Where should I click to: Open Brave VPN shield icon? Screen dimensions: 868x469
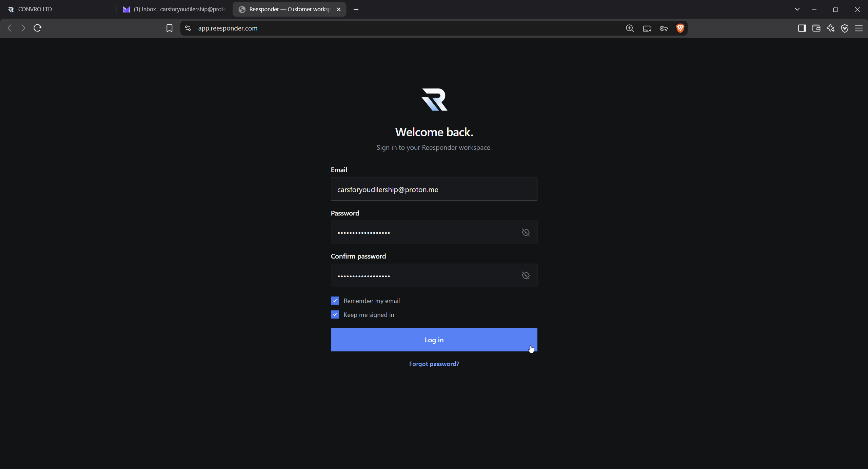(x=845, y=28)
